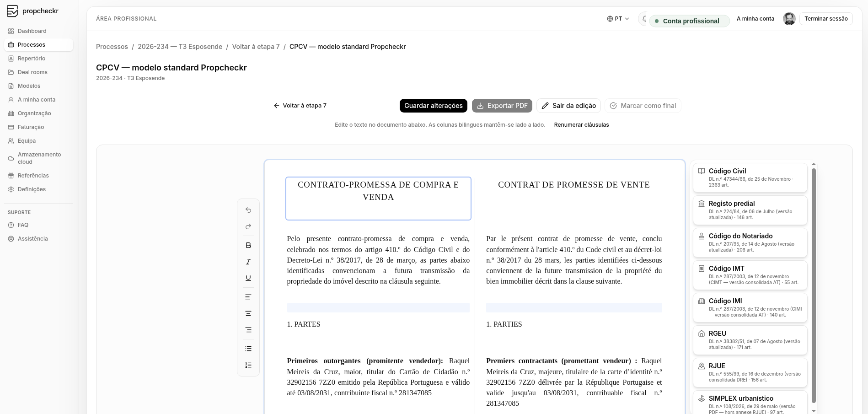The image size is (868, 414).
Task: Click Terminar sessão button
Action: pyautogui.click(x=826, y=19)
